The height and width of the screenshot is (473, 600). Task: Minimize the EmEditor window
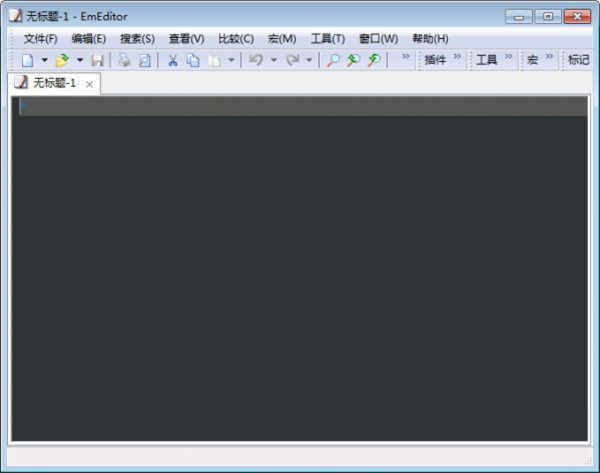(x=518, y=16)
